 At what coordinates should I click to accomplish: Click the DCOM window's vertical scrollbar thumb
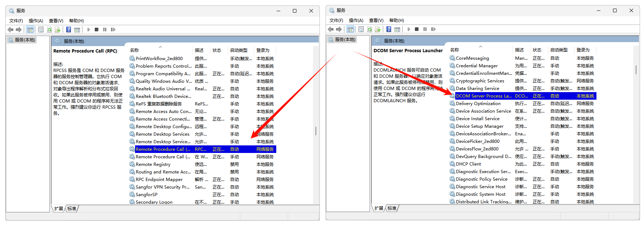coord(636,69)
